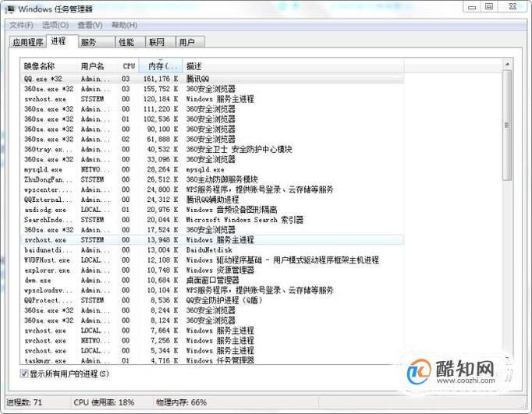Select the svchost.exe row with 7,664 K
This screenshot has width=532, height=414.
pyautogui.click(x=212, y=331)
